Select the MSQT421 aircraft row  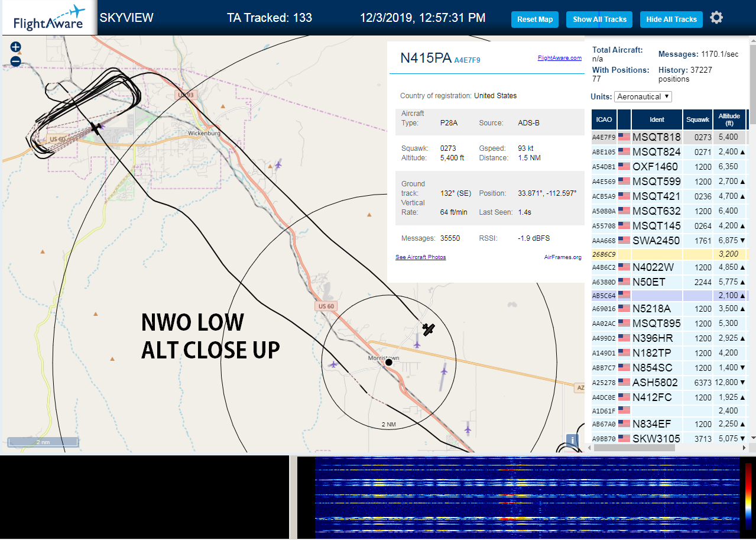pyautogui.click(x=670, y=196)
